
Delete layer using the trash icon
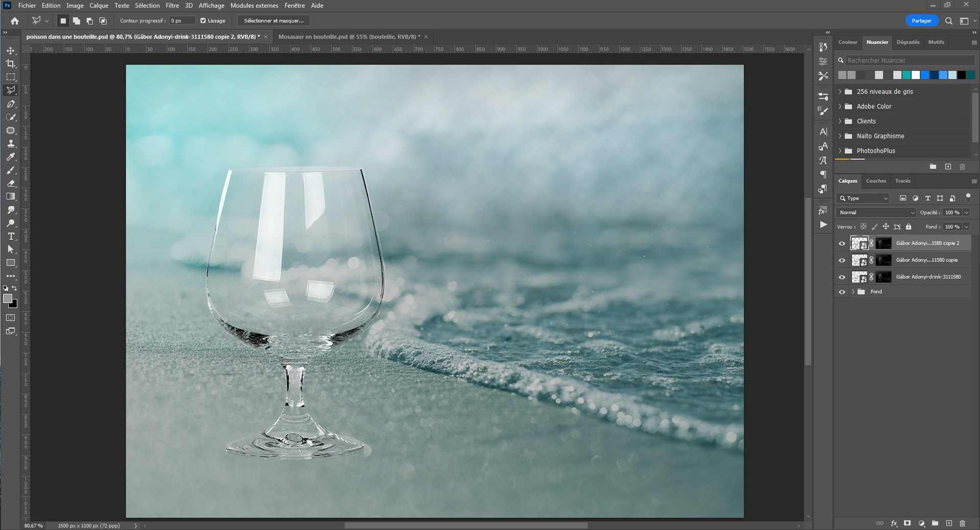[x=962, y=523]
